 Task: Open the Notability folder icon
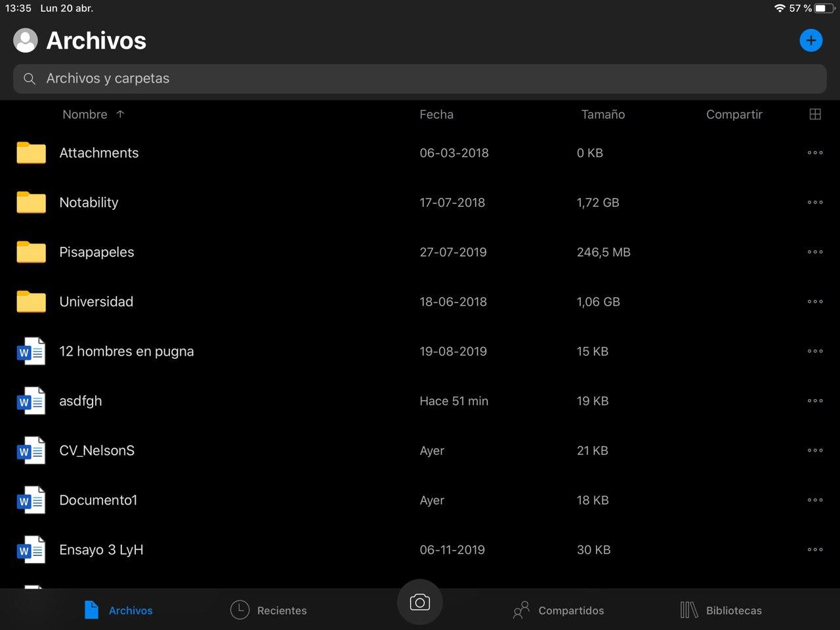click(x=31, y=203)
